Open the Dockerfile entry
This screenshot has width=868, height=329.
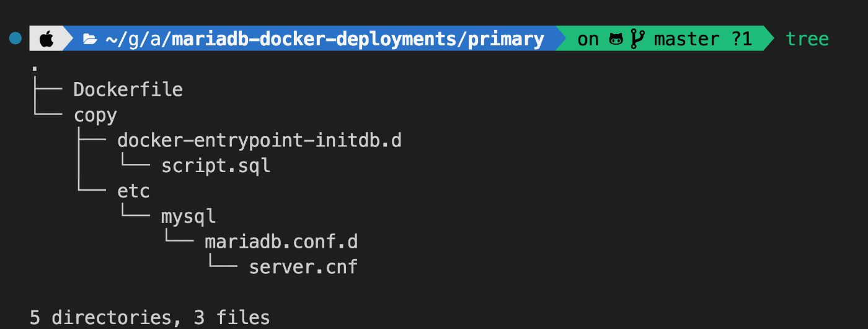(x=128, y=90)
